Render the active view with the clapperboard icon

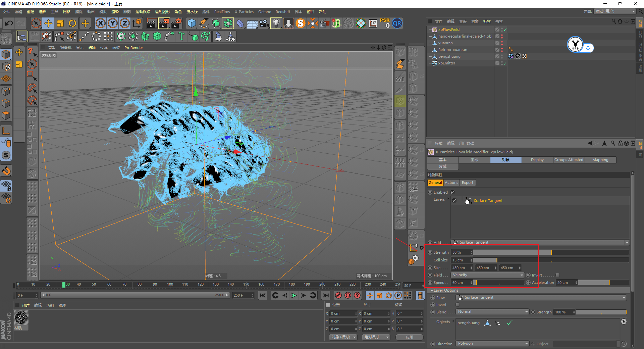click(152, 23)
